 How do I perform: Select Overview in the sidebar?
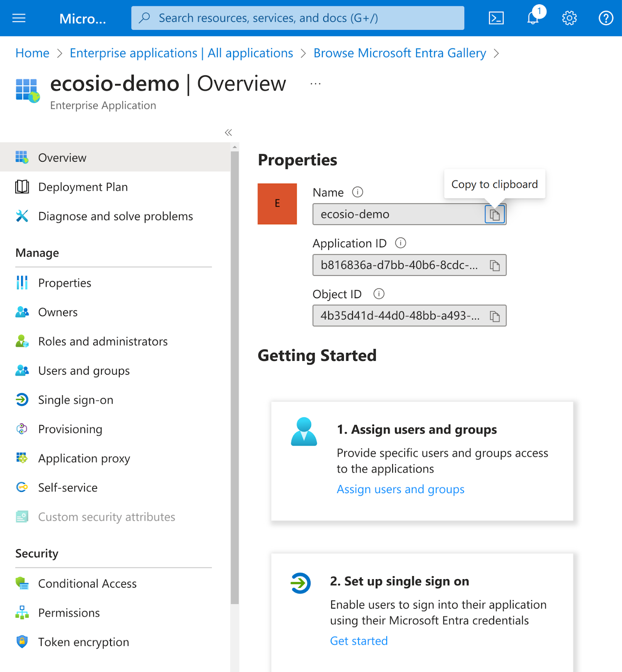click(x=115, y=157)
